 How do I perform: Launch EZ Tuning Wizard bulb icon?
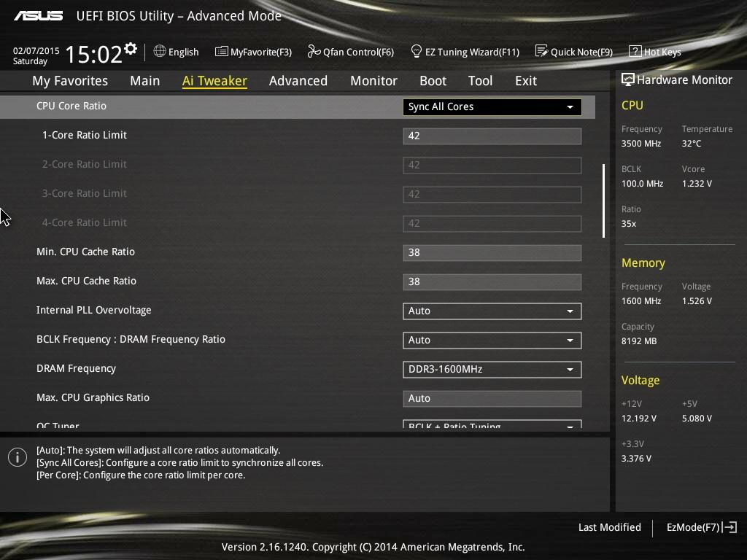point(416,51)
